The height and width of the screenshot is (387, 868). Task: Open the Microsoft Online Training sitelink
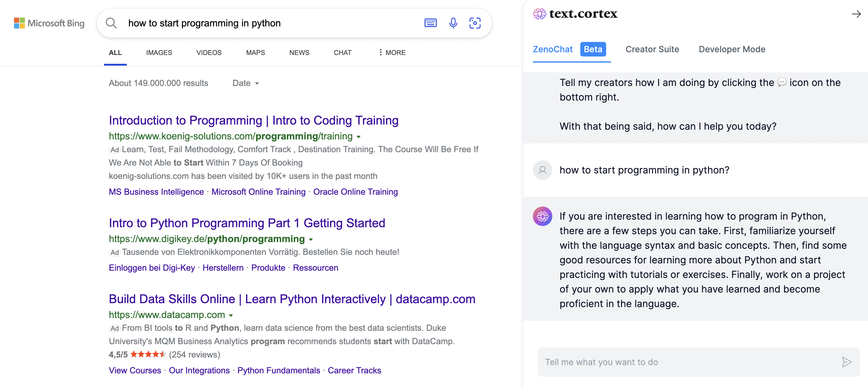point(259,192)
